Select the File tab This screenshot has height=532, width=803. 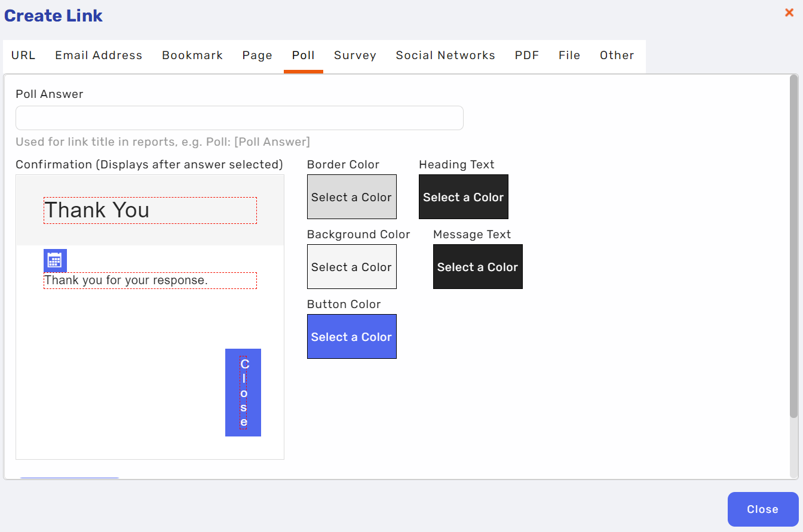click(569, 56)
